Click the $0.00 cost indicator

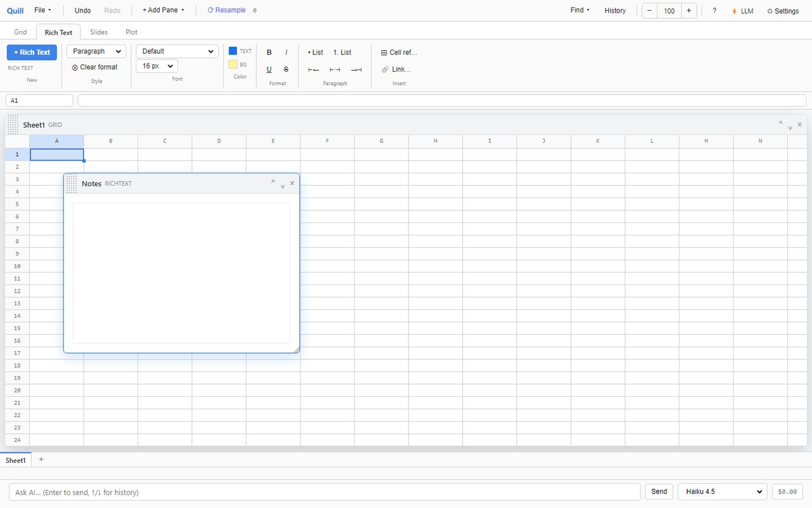(787, 491)
